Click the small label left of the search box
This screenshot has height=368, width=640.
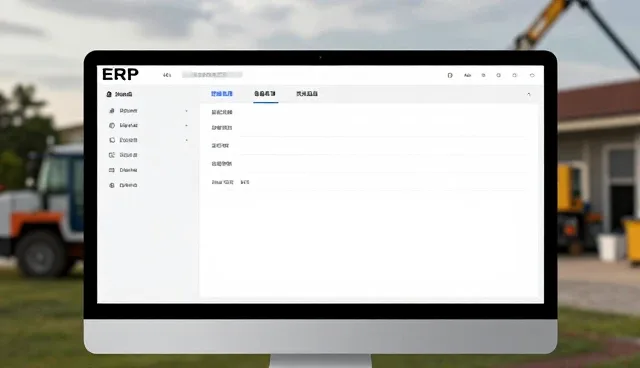(167, 75)
